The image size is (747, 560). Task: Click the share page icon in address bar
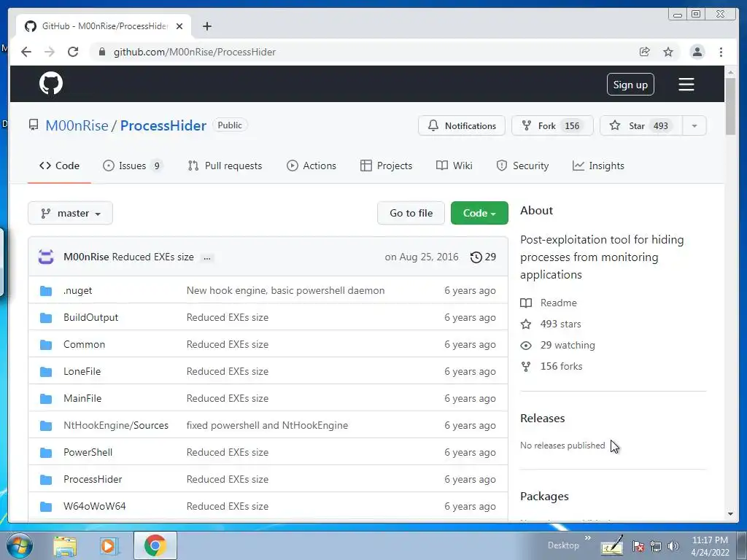(x=645, y=52)
